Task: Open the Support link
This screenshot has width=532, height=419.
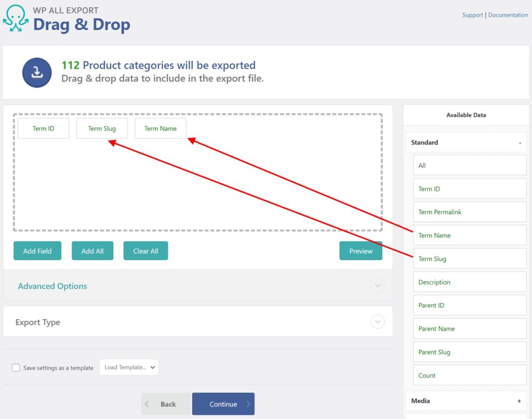Action: pos(472,15)
